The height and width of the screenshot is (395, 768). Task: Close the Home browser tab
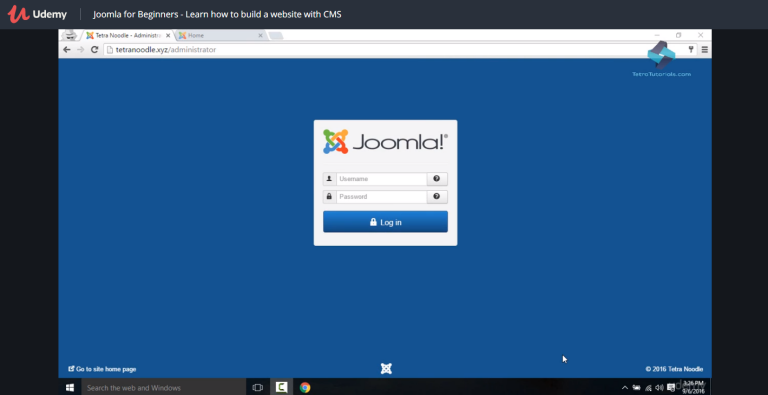(261, 35)
